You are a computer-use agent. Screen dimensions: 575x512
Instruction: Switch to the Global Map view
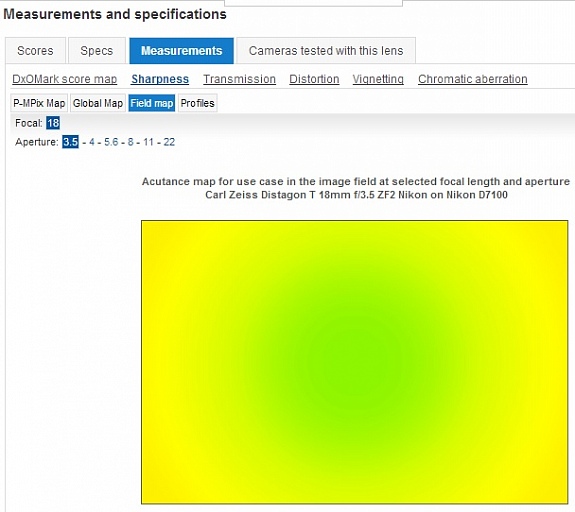click(x=98, y=103)
